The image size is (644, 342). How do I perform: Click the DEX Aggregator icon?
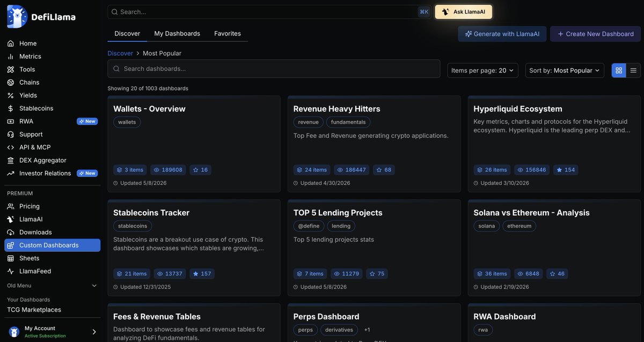[11, 160]
